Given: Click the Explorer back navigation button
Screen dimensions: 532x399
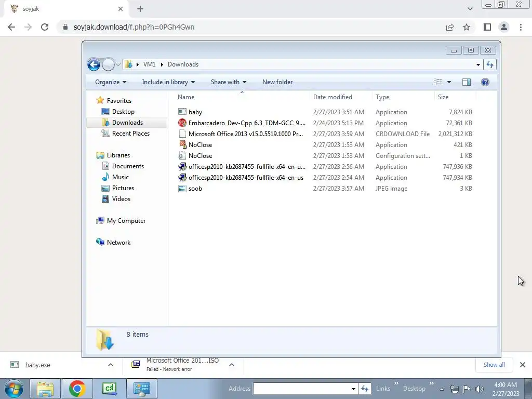Looking at the screenshot, I should pos(94,64).
